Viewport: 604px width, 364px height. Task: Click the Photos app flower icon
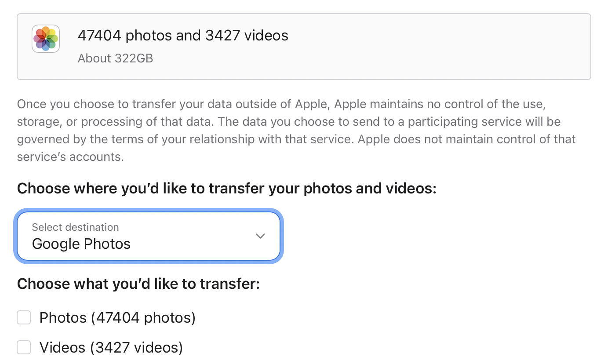[x=46, y=39]
